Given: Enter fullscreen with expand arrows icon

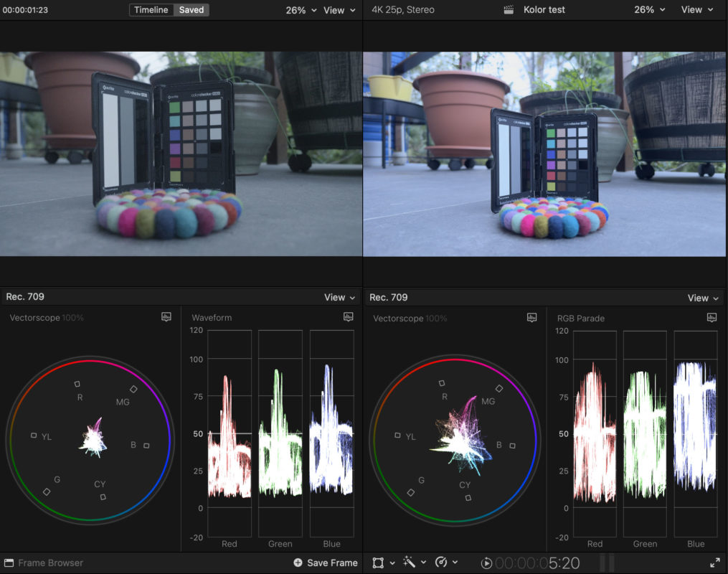Looking at the screenshot, I should (715, 563).
